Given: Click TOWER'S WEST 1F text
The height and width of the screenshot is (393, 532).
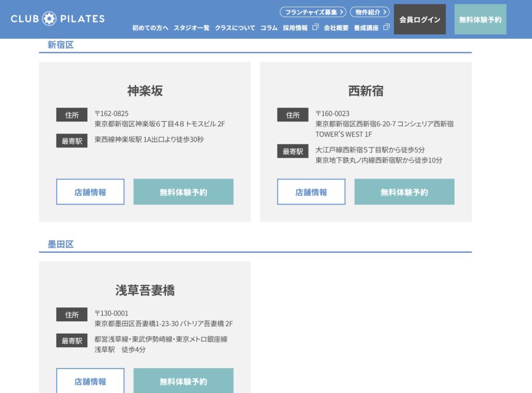Looking at the screenshot, I should tap(343, 134).
